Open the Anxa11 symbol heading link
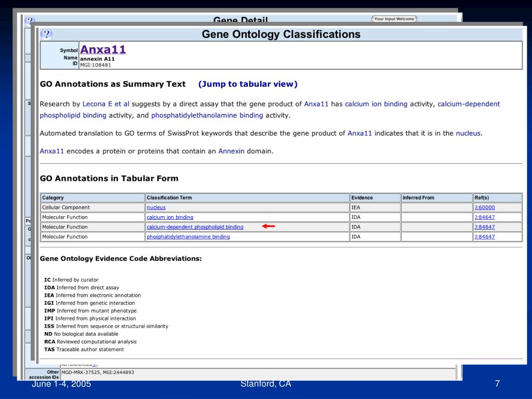This screenshot has height=399, width=532. coord(103,49)
